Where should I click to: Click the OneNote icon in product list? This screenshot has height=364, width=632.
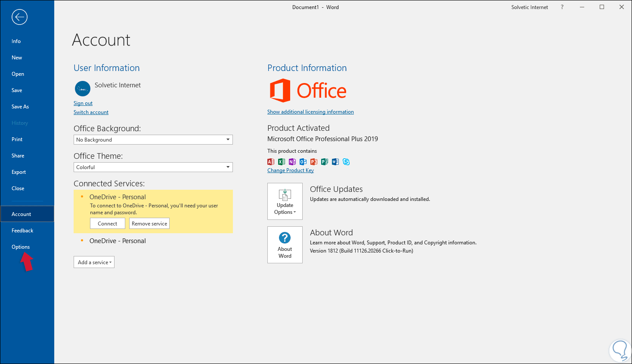tap(292, 162)
